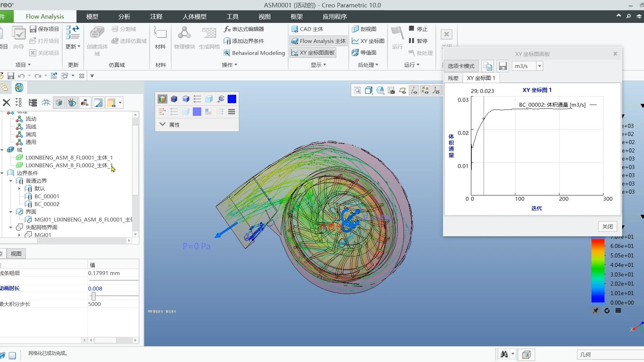Open the 表达式编辑器 expression editor

pos(244,29)
